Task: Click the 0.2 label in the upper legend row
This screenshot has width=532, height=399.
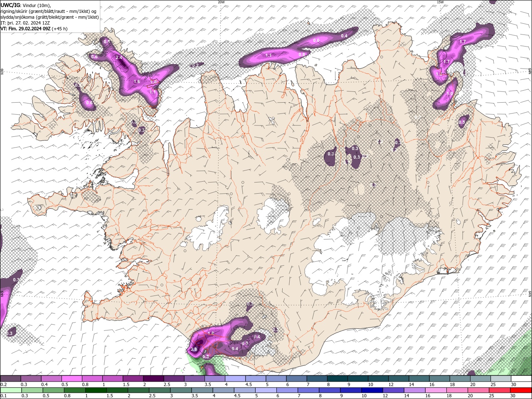Action: click(x=3, y=384)
